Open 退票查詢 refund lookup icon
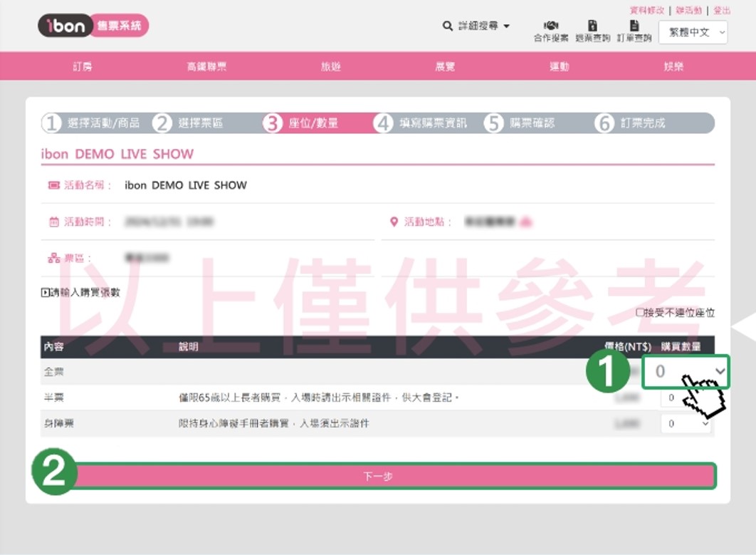Viewport: 756px width, 555px height. point(592,26)
